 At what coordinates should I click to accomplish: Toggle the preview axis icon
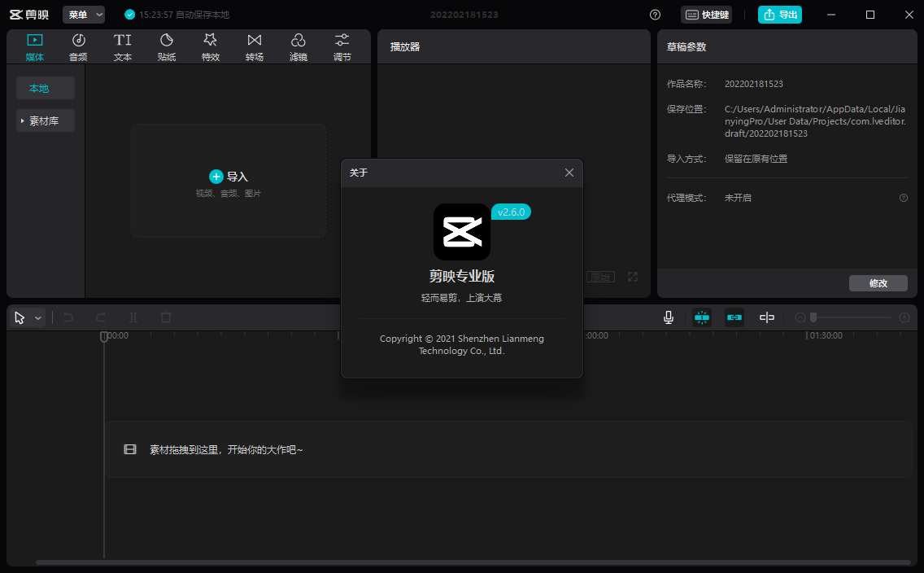click(x=767, y=317)
